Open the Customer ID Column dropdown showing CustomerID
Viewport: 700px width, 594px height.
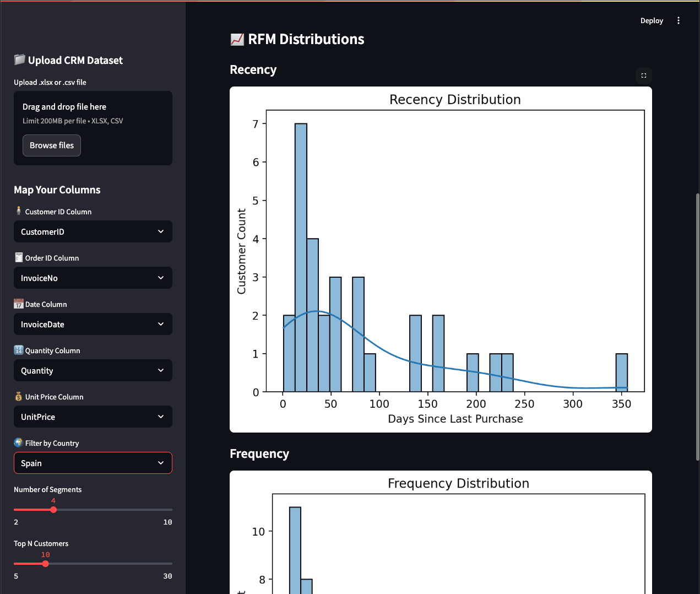coord(93,231)
